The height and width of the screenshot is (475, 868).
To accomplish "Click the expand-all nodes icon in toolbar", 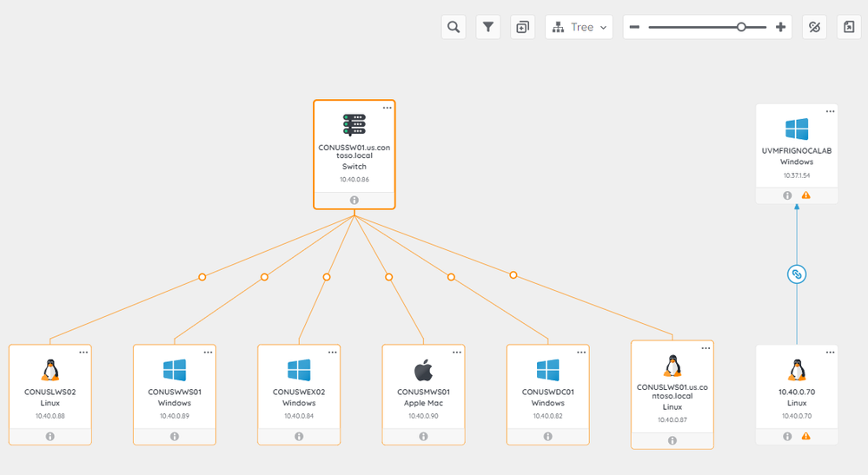I will [522, 27].
